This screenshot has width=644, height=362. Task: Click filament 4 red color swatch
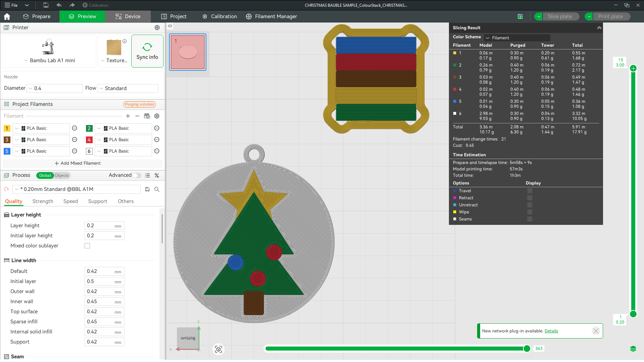pyautogui.click(x=89, y=140)
